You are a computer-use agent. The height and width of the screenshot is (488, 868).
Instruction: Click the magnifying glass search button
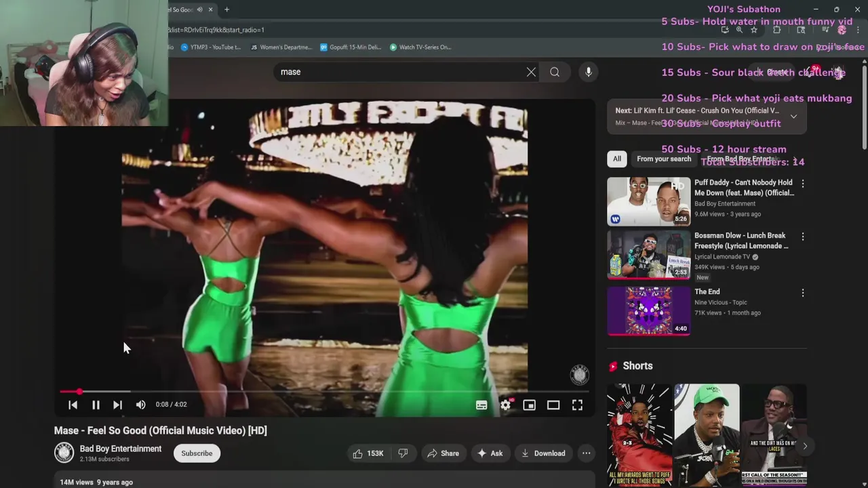coord(555,72)
